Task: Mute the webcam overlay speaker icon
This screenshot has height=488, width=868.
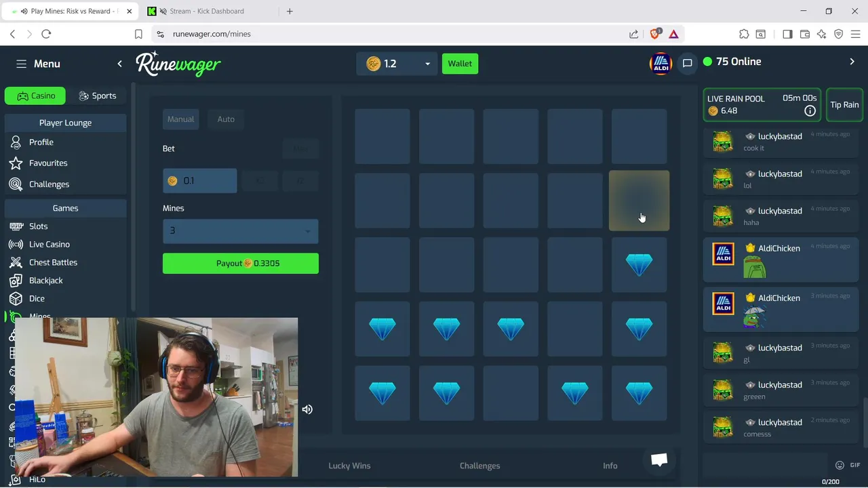Action: click(x=307, y=409)
